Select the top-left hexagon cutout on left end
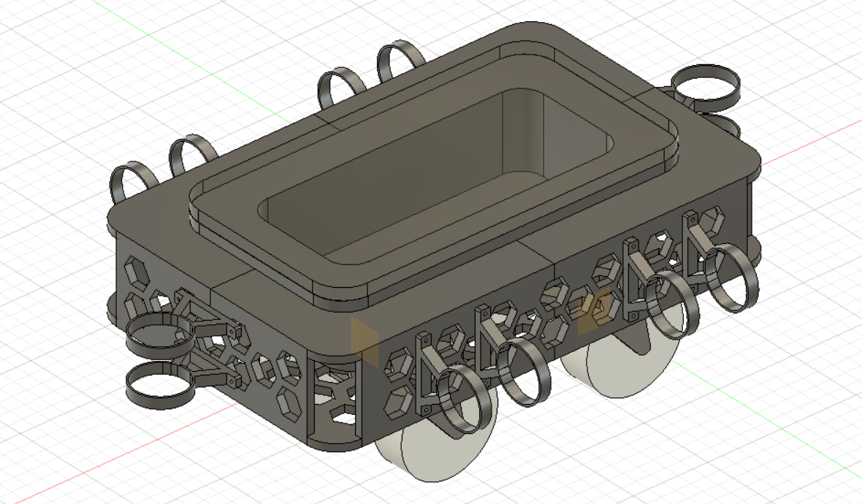 click(134, 270)
